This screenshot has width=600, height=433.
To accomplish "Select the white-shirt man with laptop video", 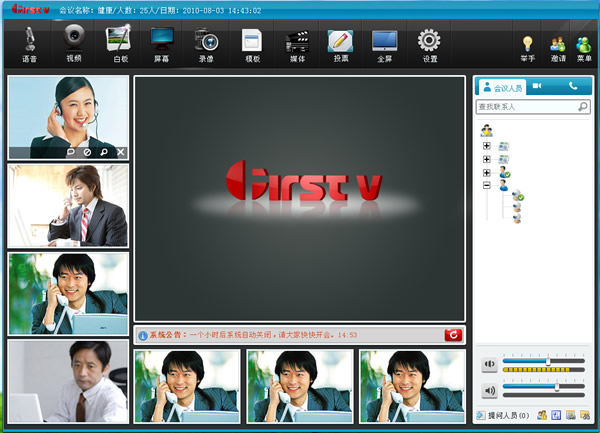I will click(68, 381).
